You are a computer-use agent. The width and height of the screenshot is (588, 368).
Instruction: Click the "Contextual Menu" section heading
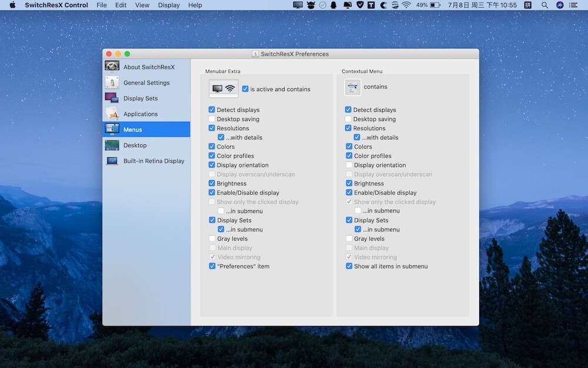point(362,71)
